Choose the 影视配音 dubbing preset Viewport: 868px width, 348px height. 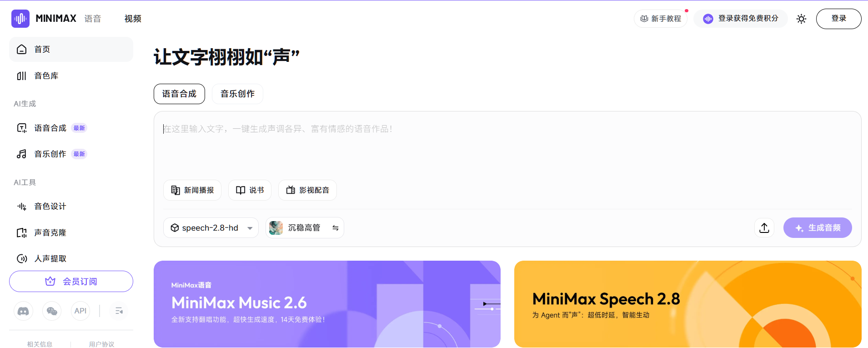[307, 190]
